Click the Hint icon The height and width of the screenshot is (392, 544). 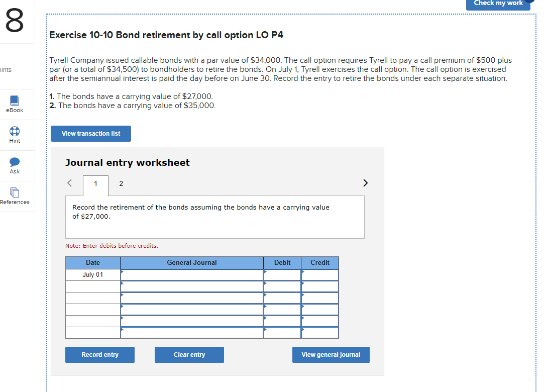click(14, 135)
